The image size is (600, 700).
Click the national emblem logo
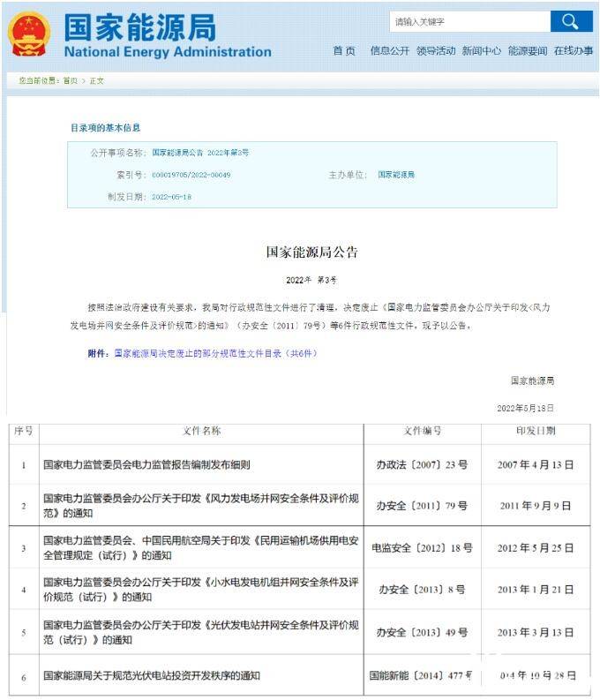(29, 34)
